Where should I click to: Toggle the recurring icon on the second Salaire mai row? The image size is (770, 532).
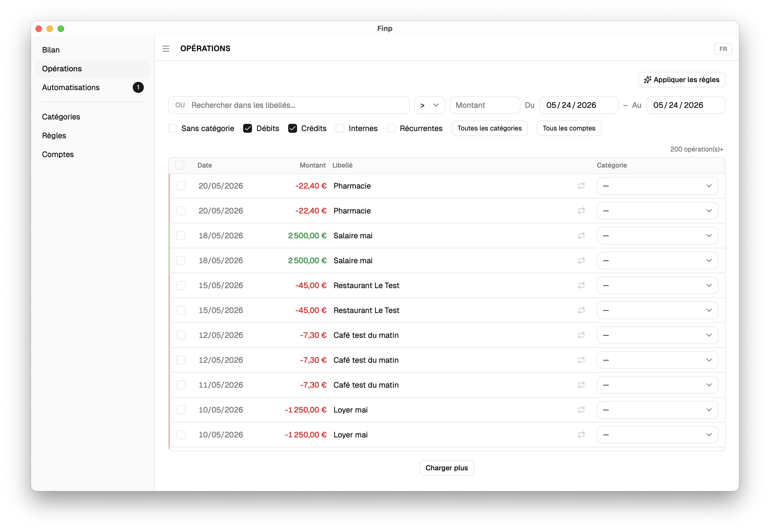[x=581, y=260]
